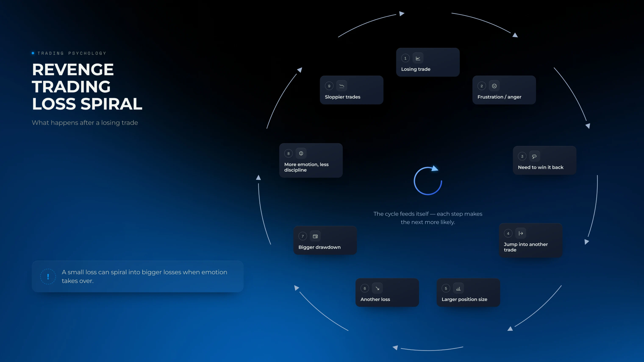644x362 pixels.
Task: Click the 'What happens after a losing trade' subtitle
Action: (x=85, y=123)
